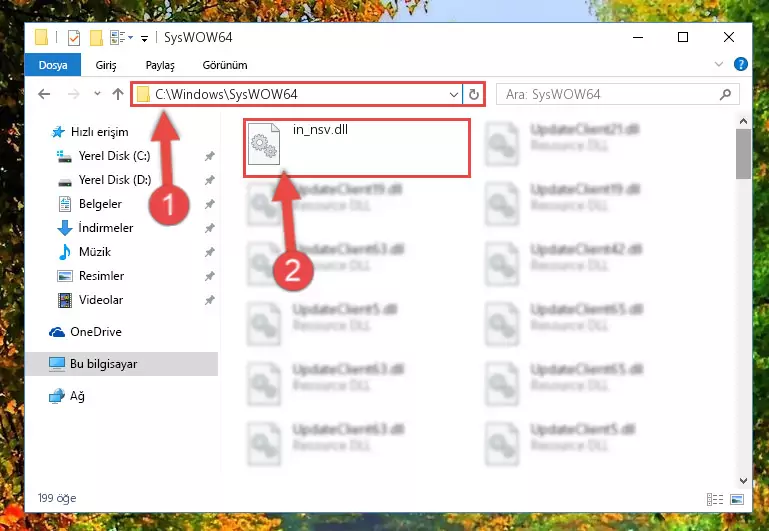Go forward with the right arrow button

73,94
